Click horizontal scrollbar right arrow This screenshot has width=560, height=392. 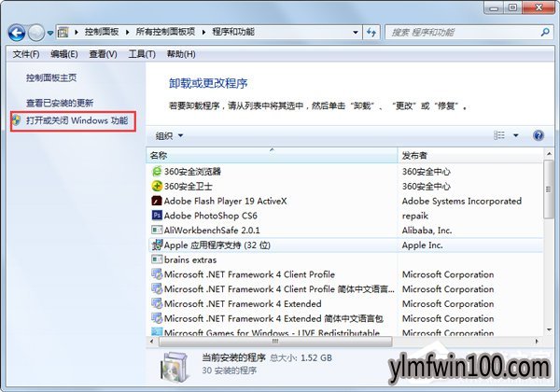click(537, 342)
